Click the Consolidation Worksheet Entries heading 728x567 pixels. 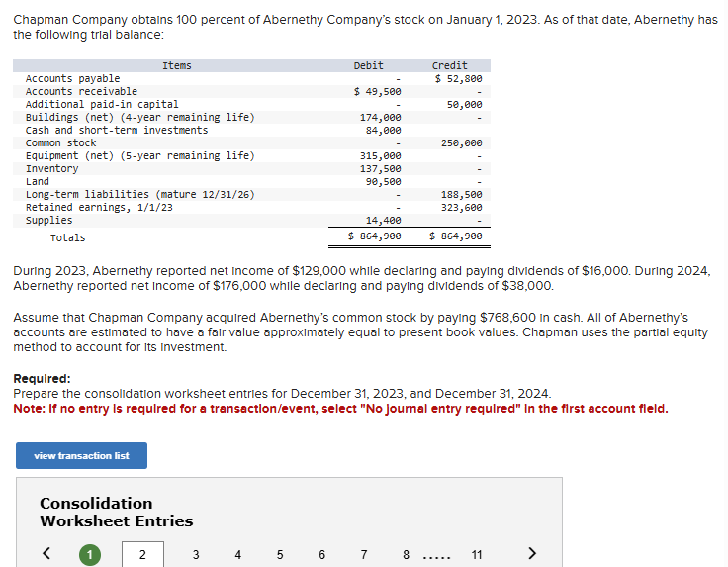[x=116, y=512]
